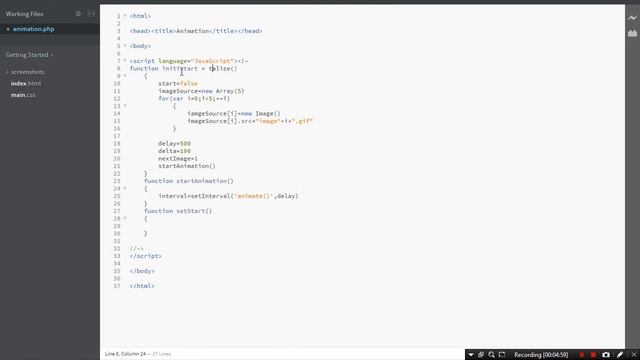Pause the screen recording
This screenshot has height=360, width=640.
[582, 355]
